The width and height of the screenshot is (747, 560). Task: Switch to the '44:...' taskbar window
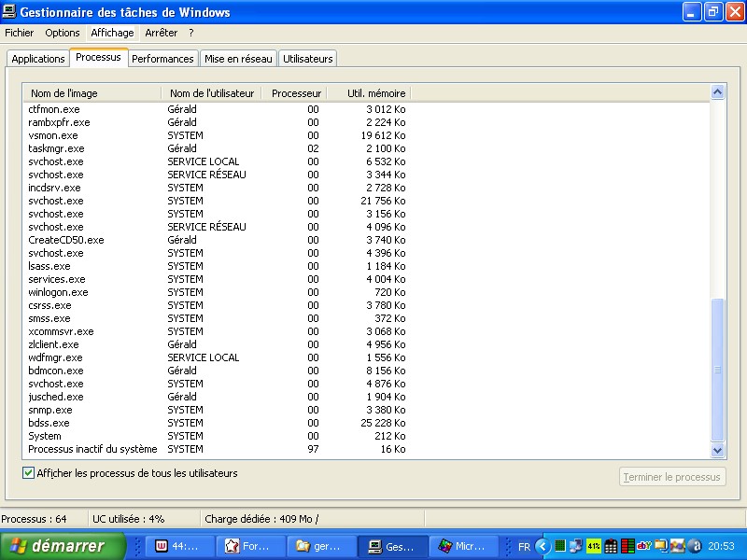[178, 546]
